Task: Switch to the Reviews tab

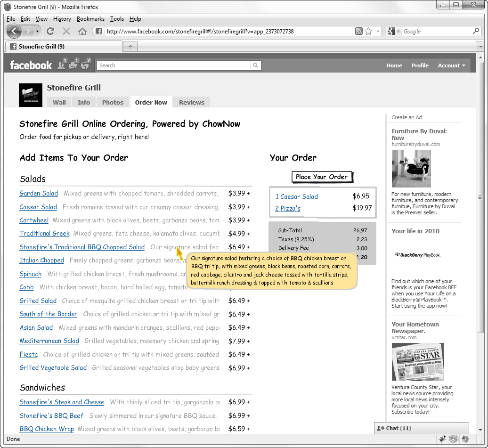Action: [191, 102]
